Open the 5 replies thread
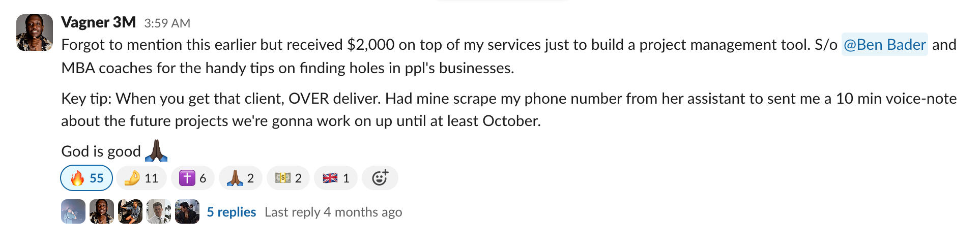 pos(231,212)
